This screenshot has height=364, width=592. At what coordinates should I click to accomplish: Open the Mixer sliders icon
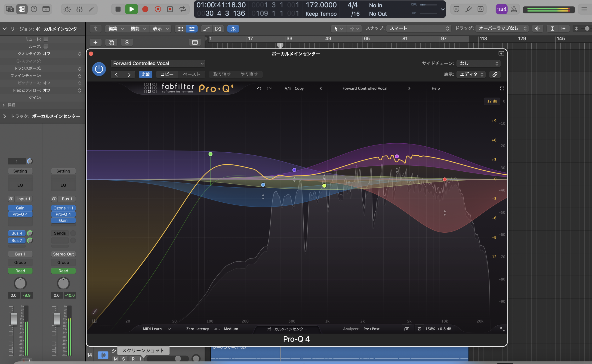point(79,9)
